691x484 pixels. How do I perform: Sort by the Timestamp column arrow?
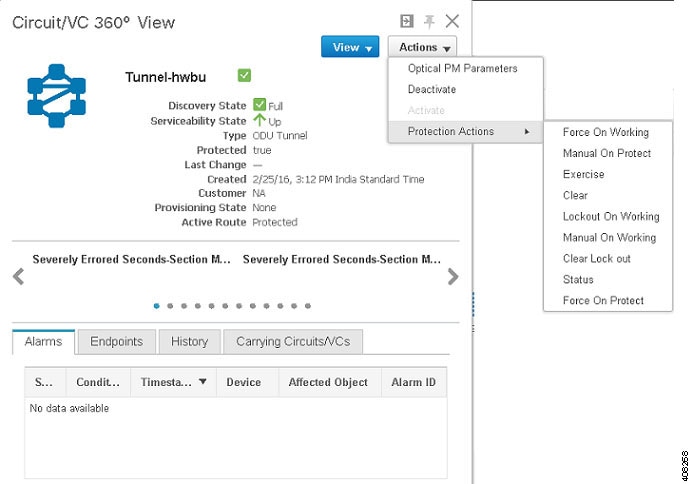click(203, 381)
